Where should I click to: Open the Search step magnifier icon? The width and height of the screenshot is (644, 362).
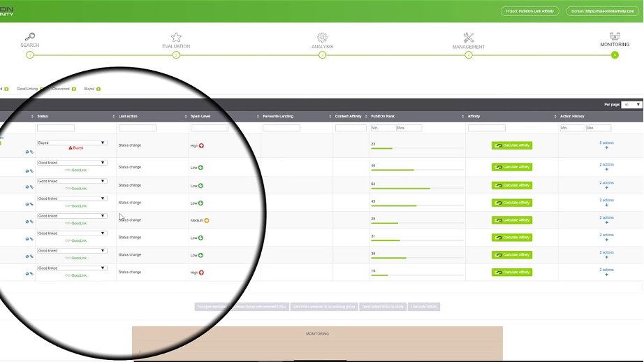tap(29, 37)
